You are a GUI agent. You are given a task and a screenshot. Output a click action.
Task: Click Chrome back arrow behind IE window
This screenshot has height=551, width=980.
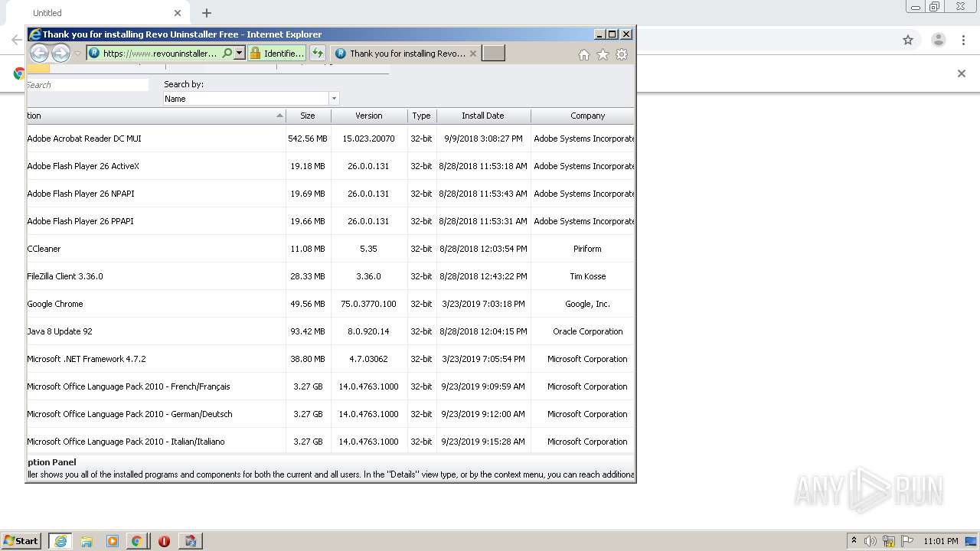16,40
